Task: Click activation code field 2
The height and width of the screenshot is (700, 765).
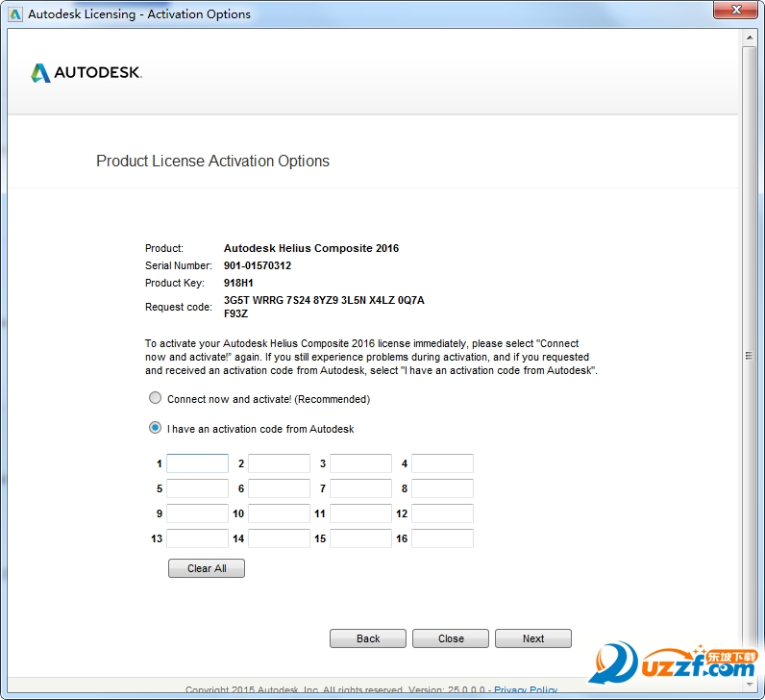Action: (x=279, y=463)
